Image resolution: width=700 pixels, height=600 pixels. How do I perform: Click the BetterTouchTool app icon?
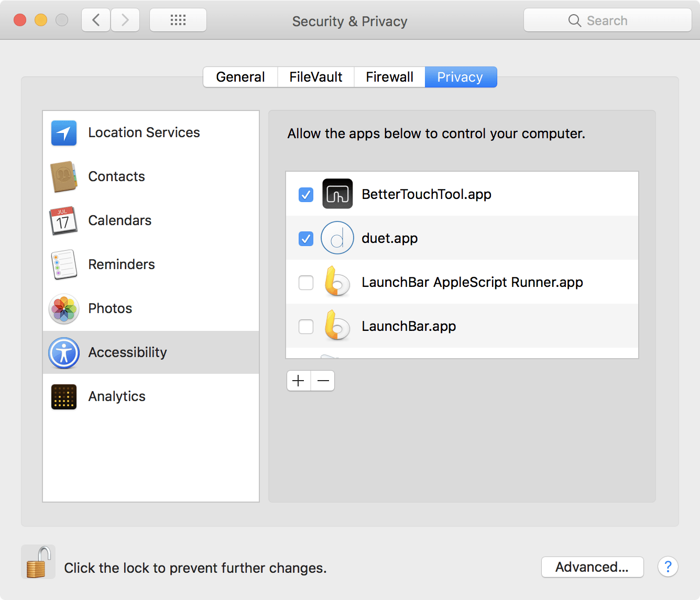click(x=337, y=194)
